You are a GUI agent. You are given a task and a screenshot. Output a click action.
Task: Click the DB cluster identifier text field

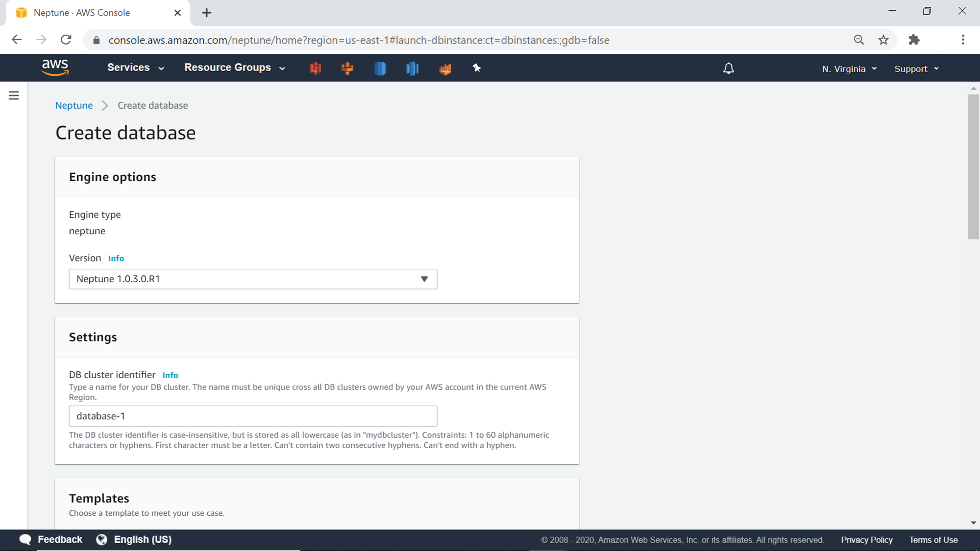(x=253, y=416)
